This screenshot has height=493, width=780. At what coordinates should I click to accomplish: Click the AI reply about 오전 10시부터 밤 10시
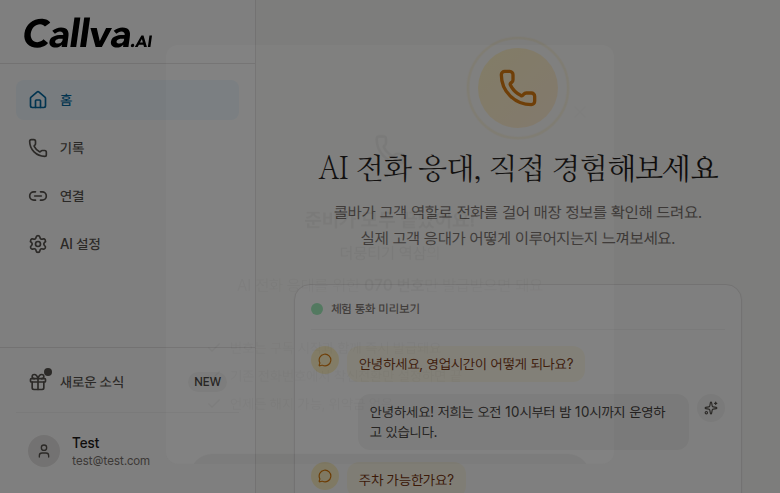(522, 422)
